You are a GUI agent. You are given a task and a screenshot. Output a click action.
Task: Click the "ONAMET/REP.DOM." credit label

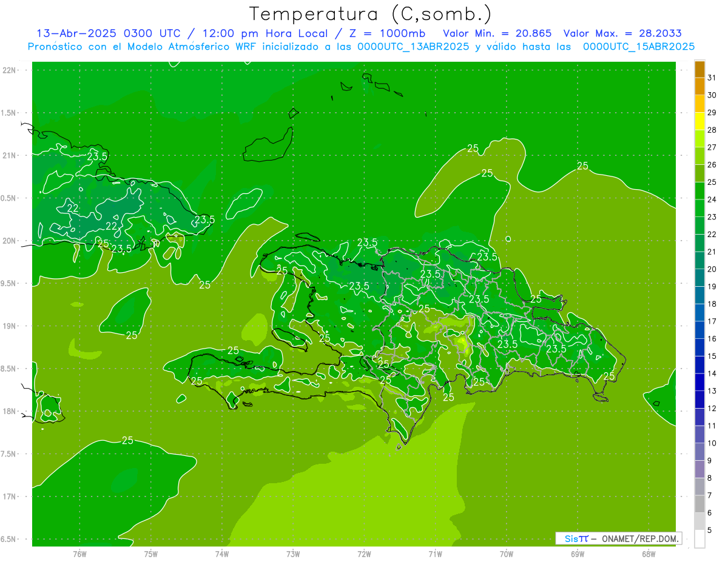[639, 538]
